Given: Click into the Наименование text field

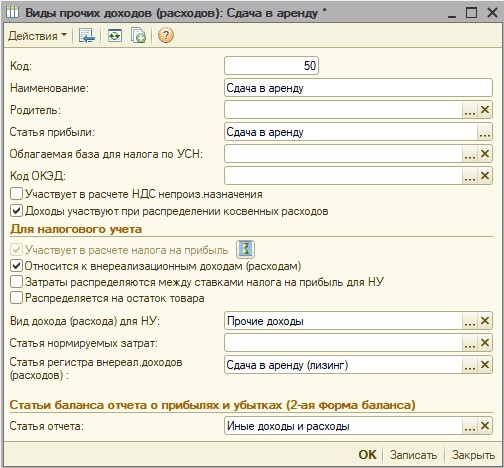Looking at the screenshot, I should (x=358, y=88).
